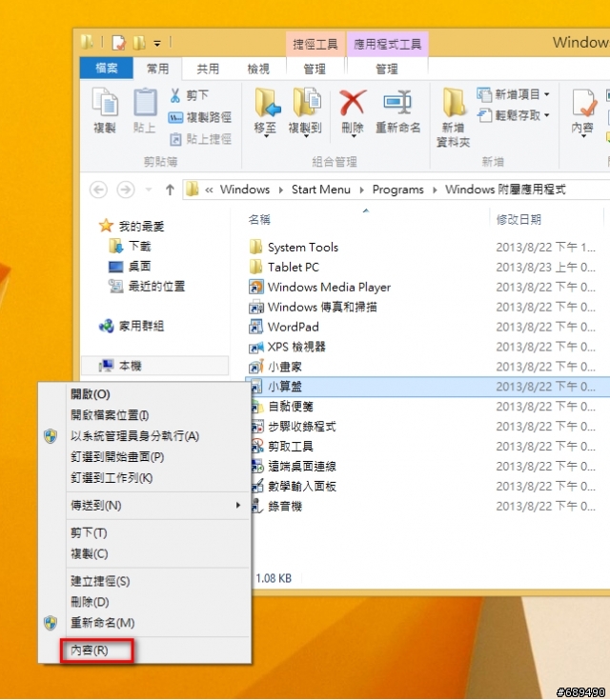
Task: Click the Cut (剪下) scissors icon
Action: pyautogui.click(x=174, y=95)
